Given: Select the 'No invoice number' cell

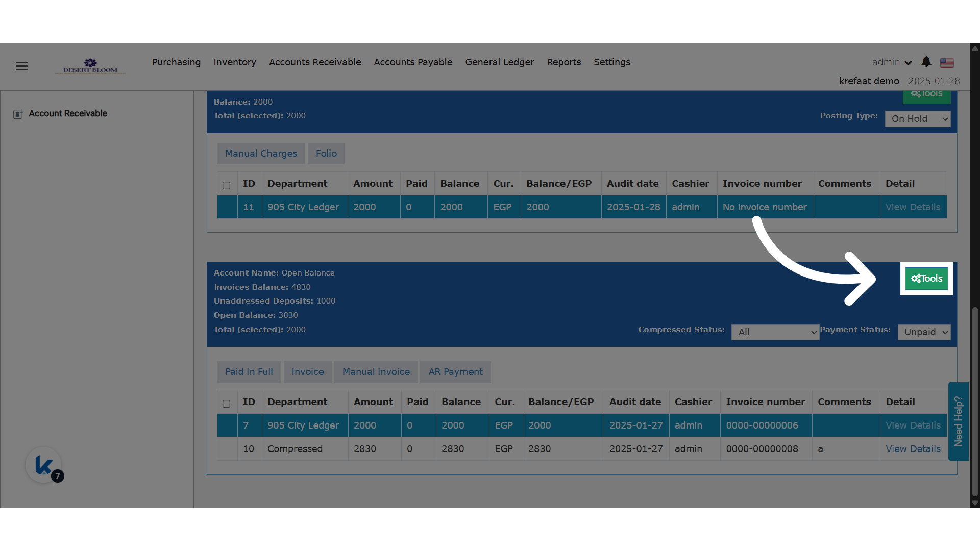Looking at the screenshot, I should (765, 207).
